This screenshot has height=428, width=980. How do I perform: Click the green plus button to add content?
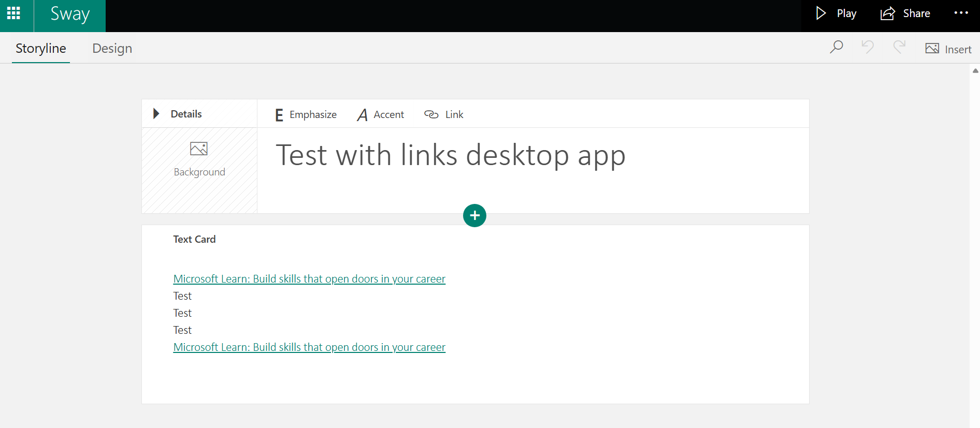click(474, 215)
